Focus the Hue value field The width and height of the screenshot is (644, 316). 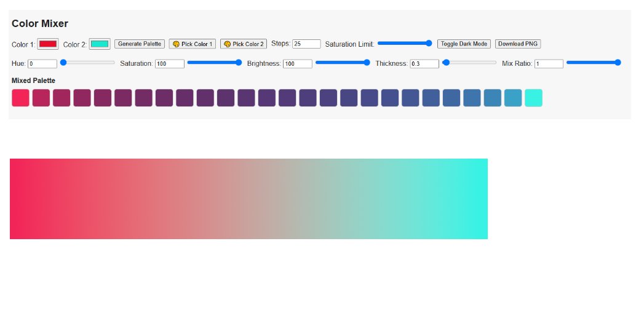[x=42, y=63]
